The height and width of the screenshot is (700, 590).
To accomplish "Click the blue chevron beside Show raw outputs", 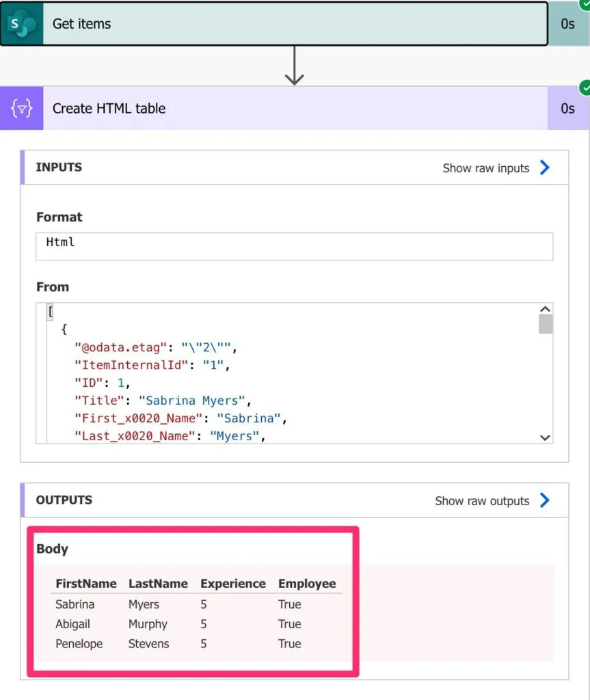I will 545,500.
